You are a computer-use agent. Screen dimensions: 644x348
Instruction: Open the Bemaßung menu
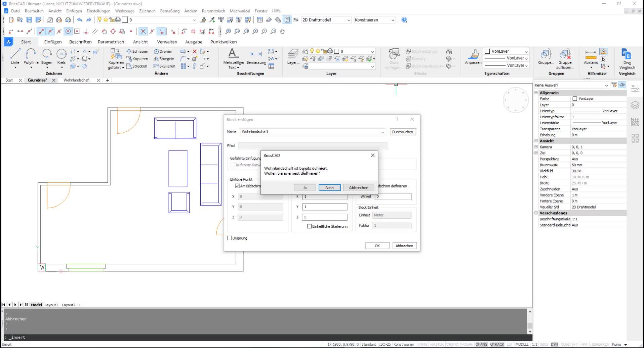(170, 11)
